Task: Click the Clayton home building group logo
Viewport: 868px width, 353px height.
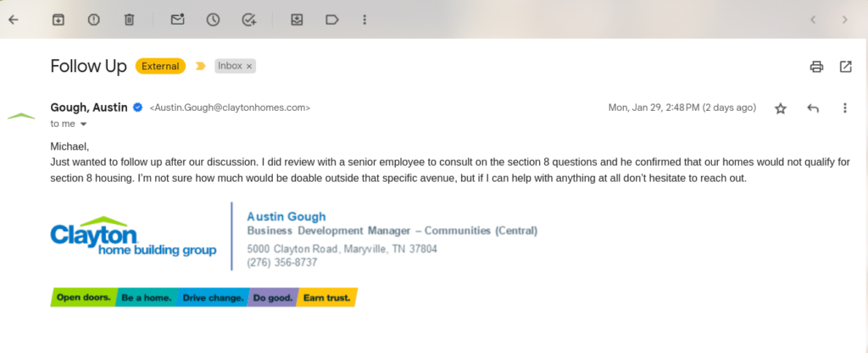Action: tap(133, 236)
